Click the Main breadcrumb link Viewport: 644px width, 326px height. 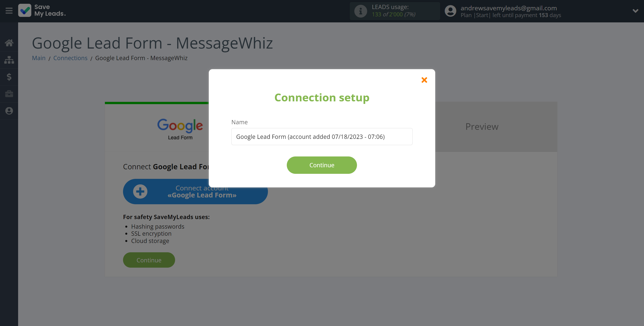tap(39, 58)
